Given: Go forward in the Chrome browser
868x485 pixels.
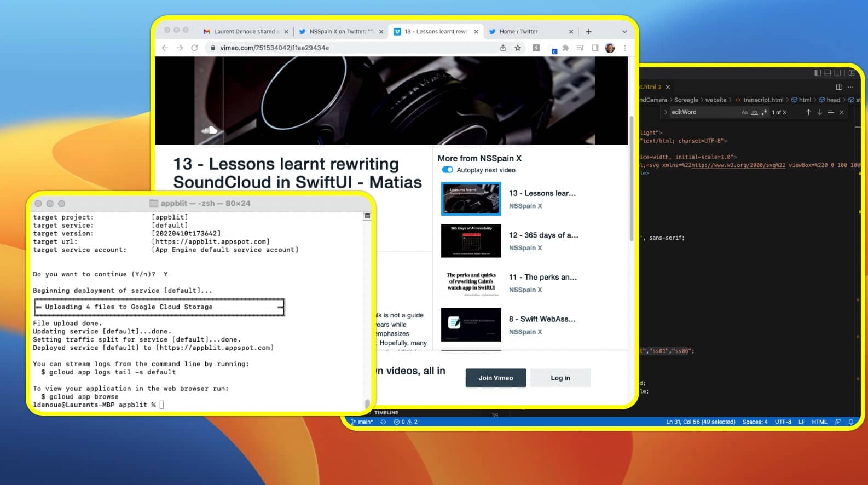Looking at the screenshot, I should 180,48.
